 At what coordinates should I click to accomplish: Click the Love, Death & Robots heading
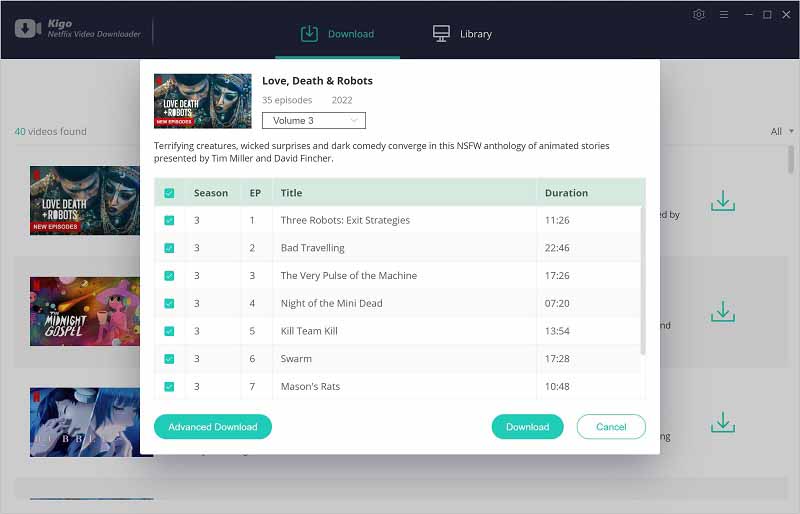[317, 81]
